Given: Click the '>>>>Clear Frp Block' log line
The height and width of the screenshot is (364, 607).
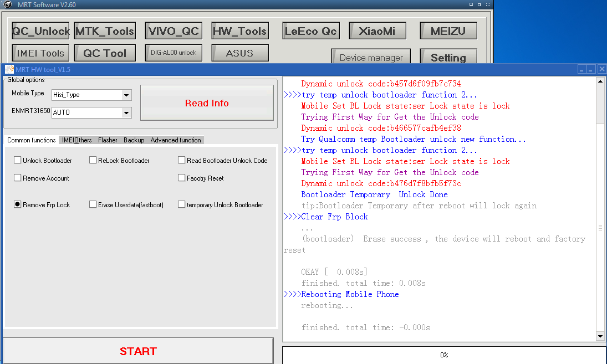Looking at the screenshot, I should pos(326,217).
